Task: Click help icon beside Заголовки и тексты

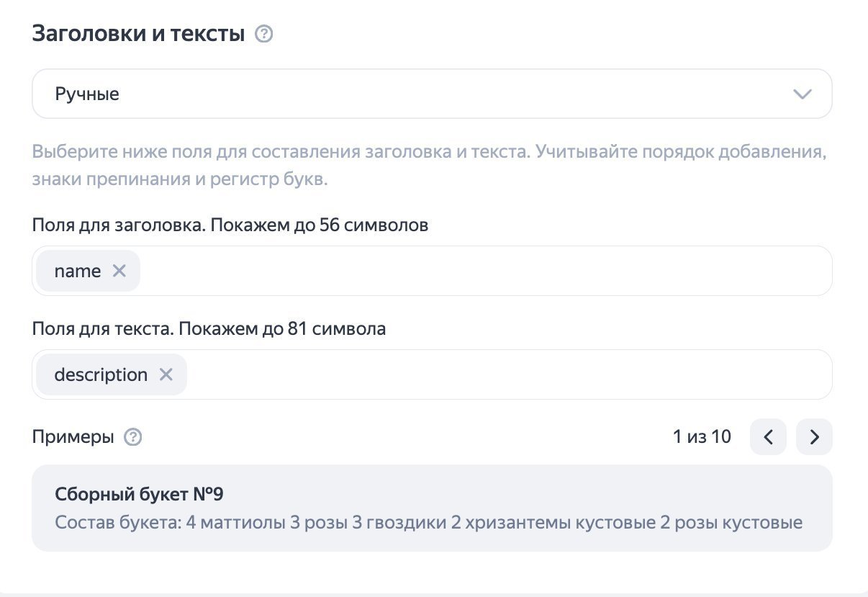Action: coord(264,34)
